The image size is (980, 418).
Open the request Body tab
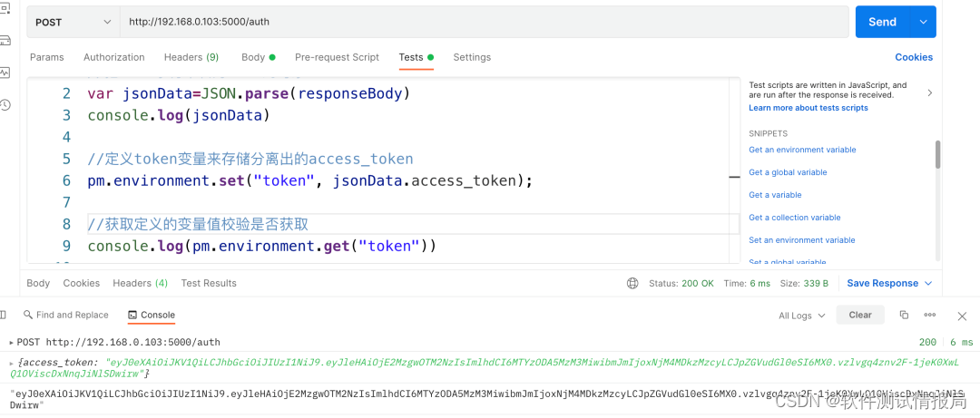[x=258, y=57]
